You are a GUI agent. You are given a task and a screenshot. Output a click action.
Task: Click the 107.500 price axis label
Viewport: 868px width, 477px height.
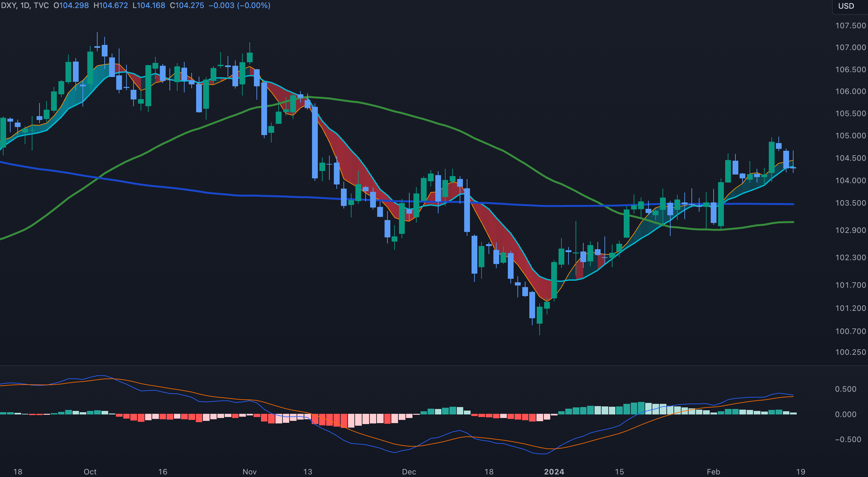[x=850, y=26]
